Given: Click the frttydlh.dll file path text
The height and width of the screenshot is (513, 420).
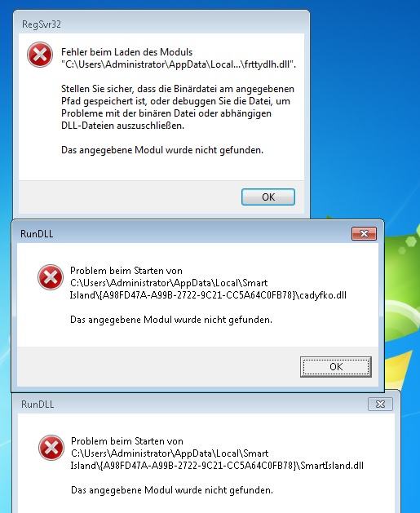Looking at the screenshot, I should [x=179, y=64].
